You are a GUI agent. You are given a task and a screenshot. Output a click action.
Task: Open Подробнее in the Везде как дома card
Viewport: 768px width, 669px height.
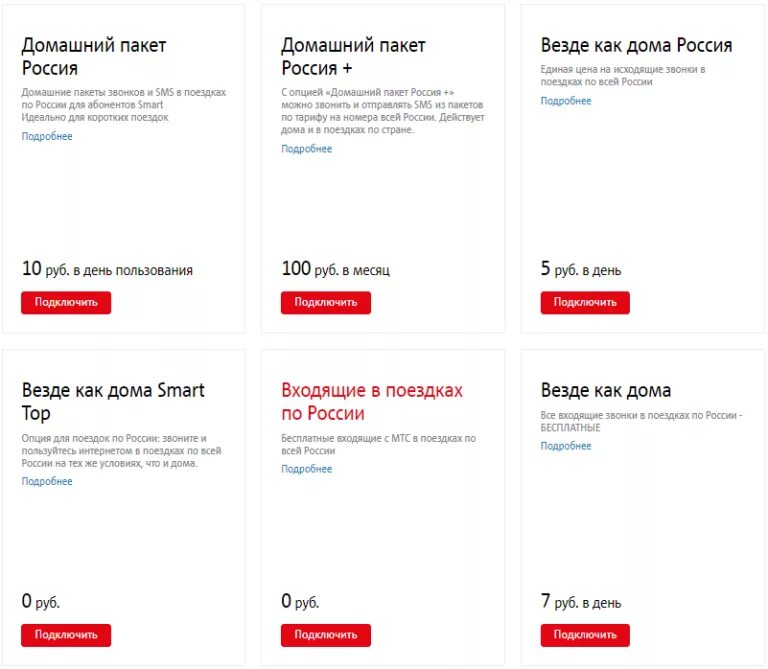click(566, 446)
